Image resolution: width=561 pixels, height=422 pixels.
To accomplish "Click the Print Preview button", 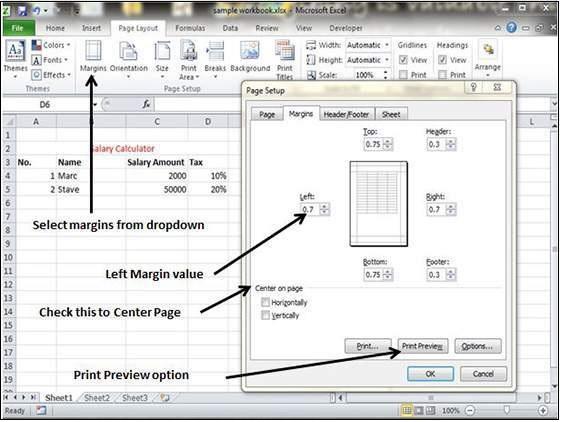I will point(423,346).
